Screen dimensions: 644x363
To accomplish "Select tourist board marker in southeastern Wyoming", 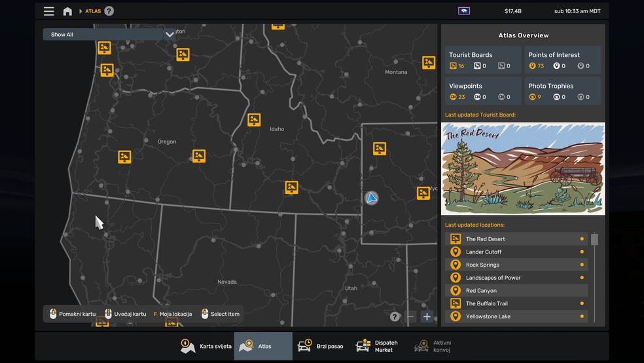I will pos(423,193).
